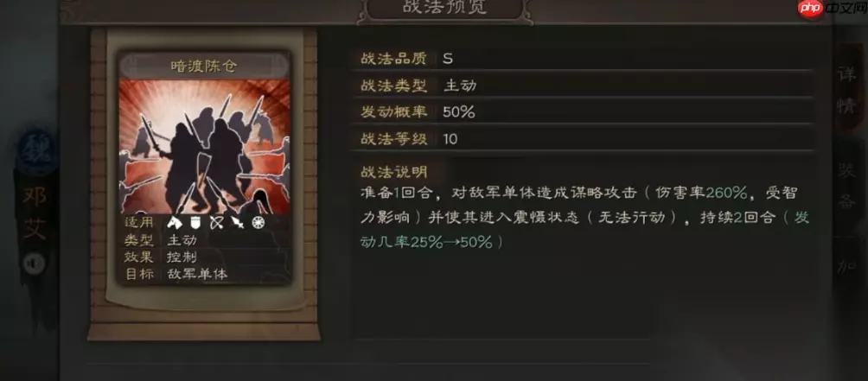Screen dimensions: 868x381
Task: Tap the siege wheel troop icon
Action: pos(258,223)
